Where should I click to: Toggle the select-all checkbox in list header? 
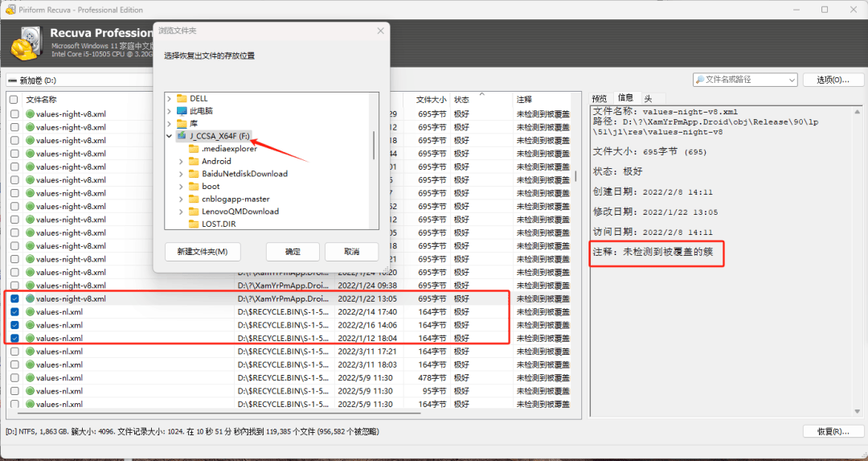[14, 100]
